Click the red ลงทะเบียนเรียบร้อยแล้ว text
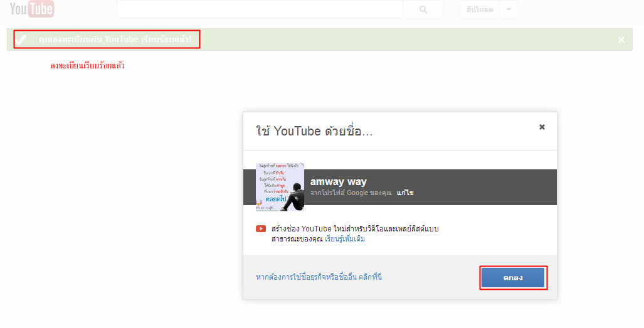The width and height of the screenshot is (644, 328). click(87, 65)
